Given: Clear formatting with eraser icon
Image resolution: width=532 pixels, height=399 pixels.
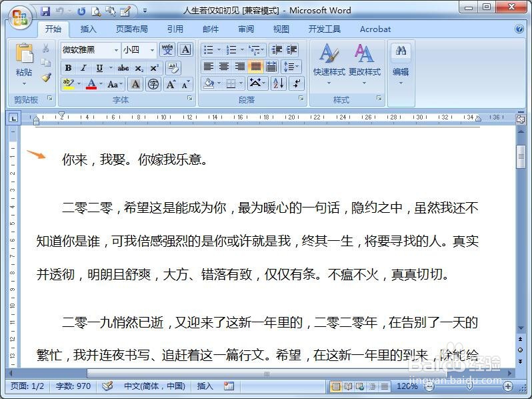Looking at the screenshot, I should pyautogui.click(x=173, y=68).
